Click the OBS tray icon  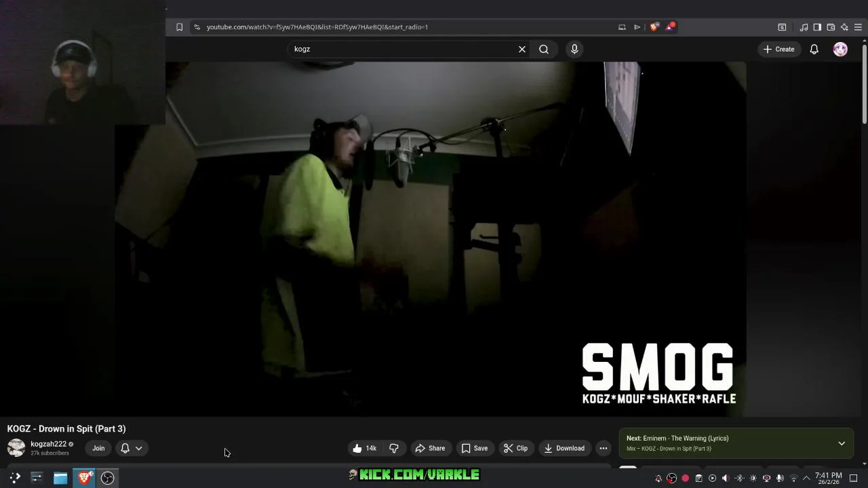671,479
